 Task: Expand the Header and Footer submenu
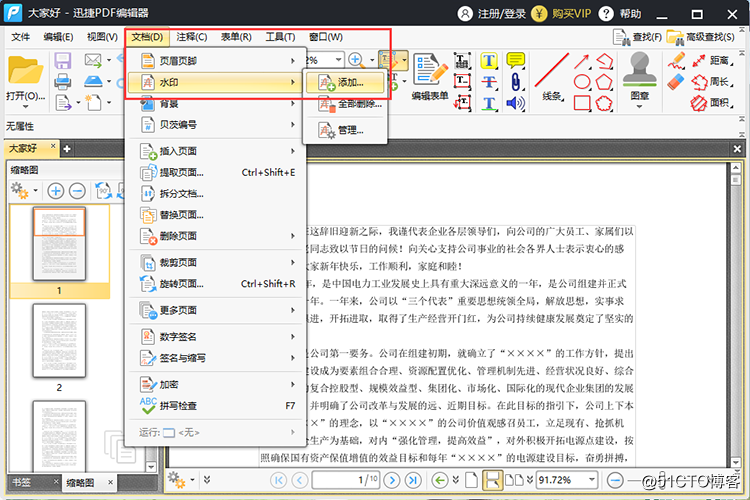[292, 61]
